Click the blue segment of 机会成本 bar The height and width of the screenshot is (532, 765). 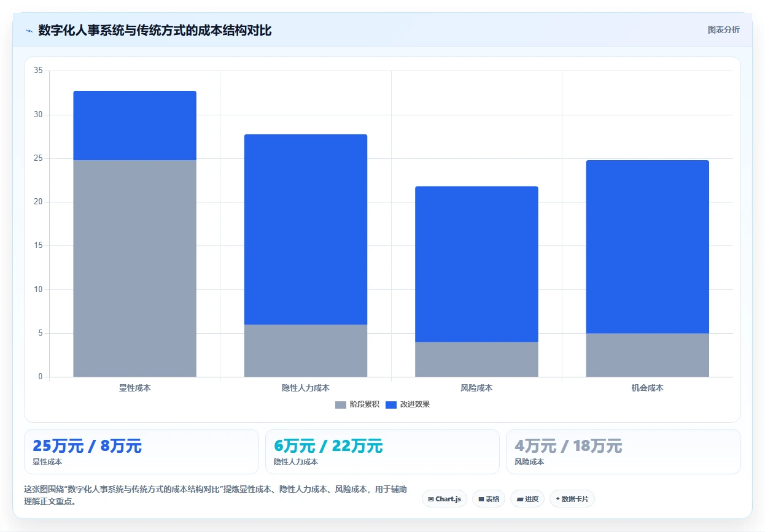(648, 247)
